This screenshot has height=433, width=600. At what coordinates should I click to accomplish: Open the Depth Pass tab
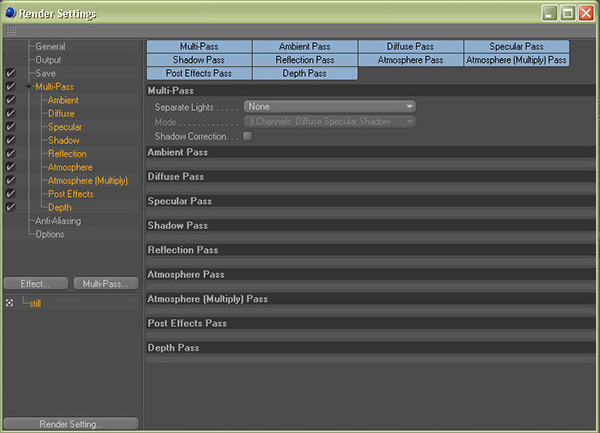coord(304,73)
